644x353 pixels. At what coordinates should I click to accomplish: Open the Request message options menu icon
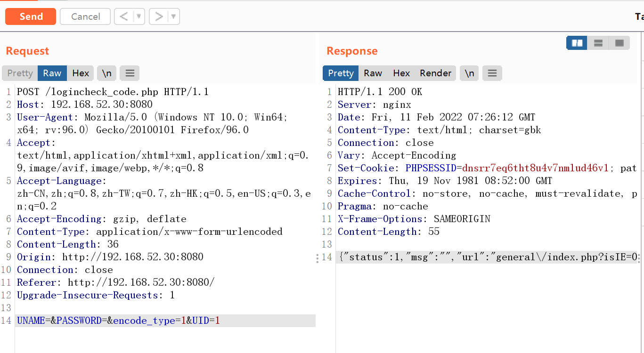[130, 73]
